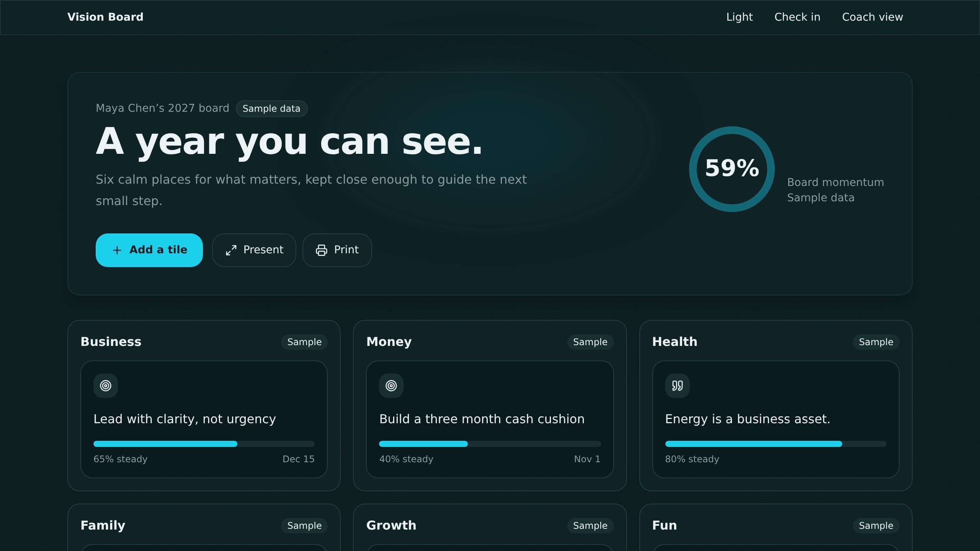Click the Business card heading
Screen dimensions: 980x551
[x=111, y=342]
